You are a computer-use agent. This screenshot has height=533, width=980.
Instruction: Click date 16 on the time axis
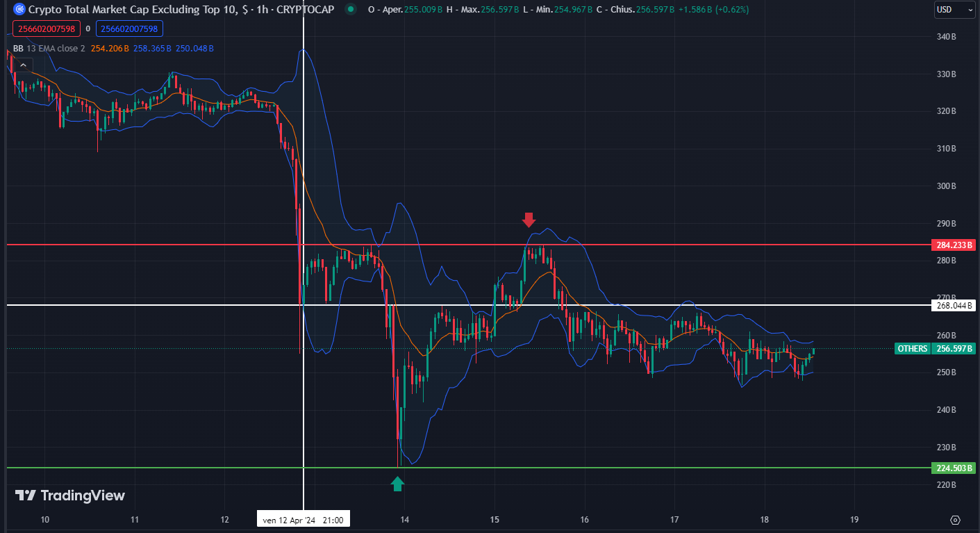(x=585, y=520)
